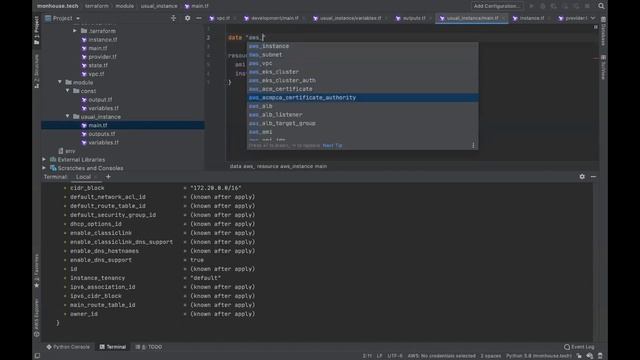Open the Event Log

(x=579, y=347)
